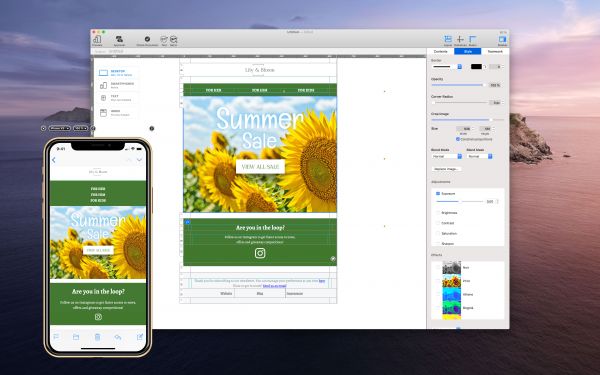Switch to the Contents tab
Viewport: 600px width, 375px height.
[x=440, y=51]
